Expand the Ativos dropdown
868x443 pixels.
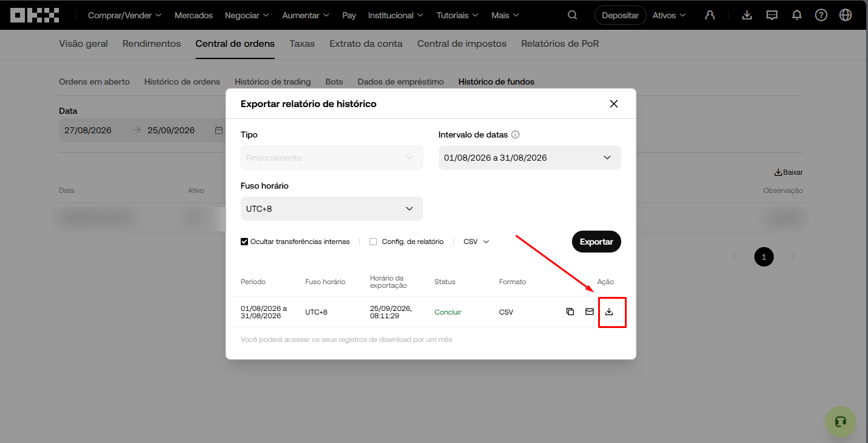669,15
